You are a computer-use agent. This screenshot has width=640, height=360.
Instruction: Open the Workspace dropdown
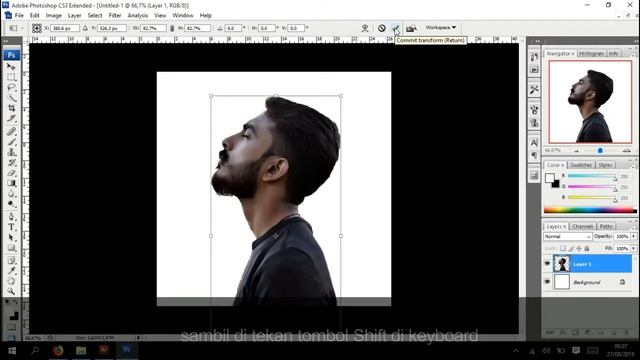tap(441, 27)
